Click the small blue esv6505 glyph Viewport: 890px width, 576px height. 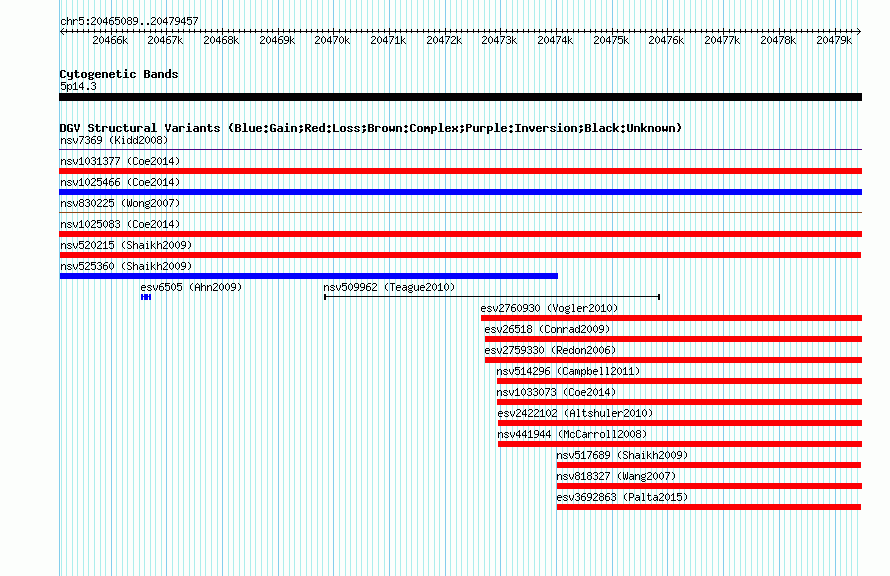[x=146, y=297]
